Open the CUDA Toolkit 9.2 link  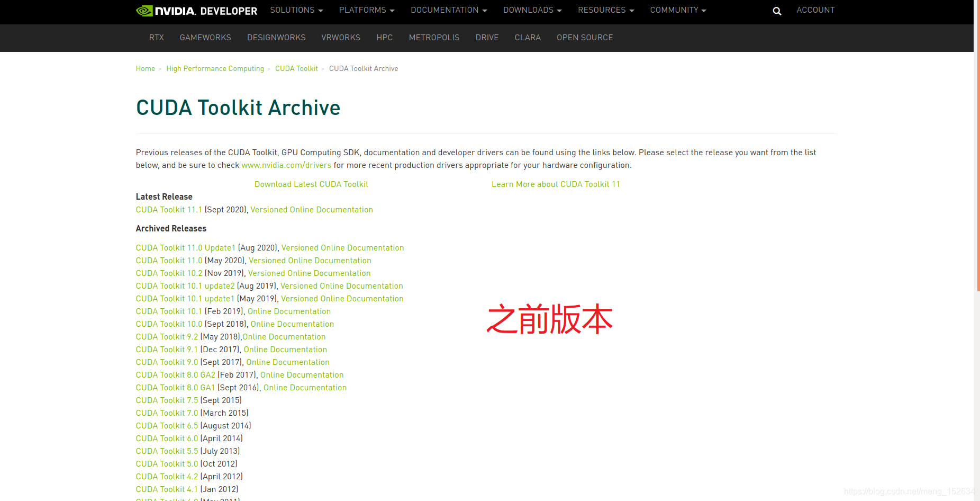click(167, 337)
